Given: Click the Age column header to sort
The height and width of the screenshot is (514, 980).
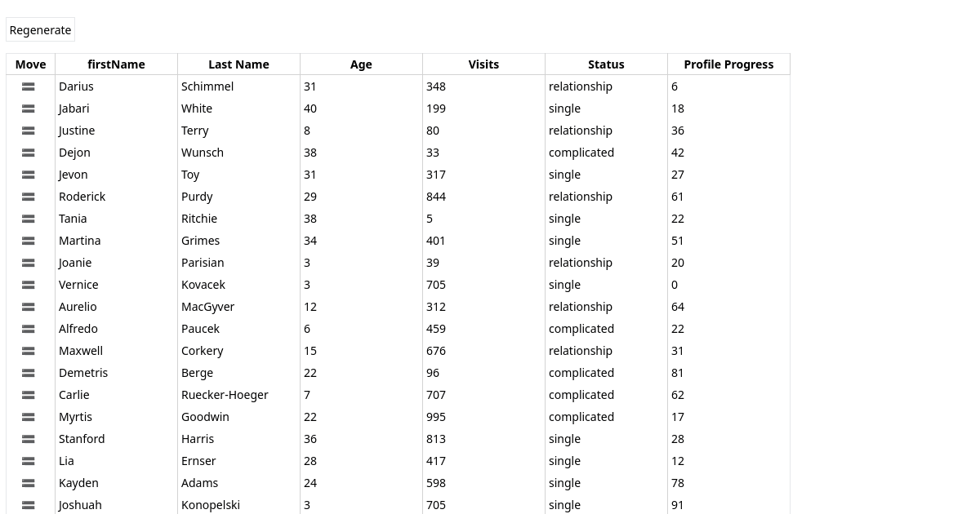Looking at the screenshot, I should pyautogui.click(x=361, y=64).
